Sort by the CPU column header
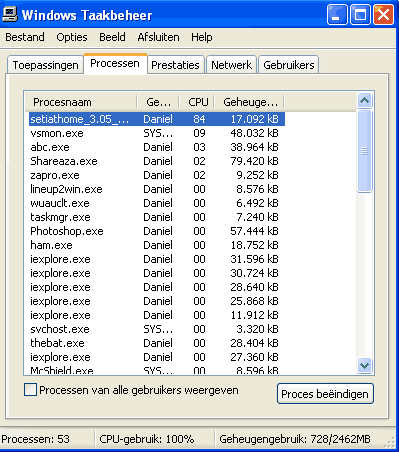 click(197, 102)
